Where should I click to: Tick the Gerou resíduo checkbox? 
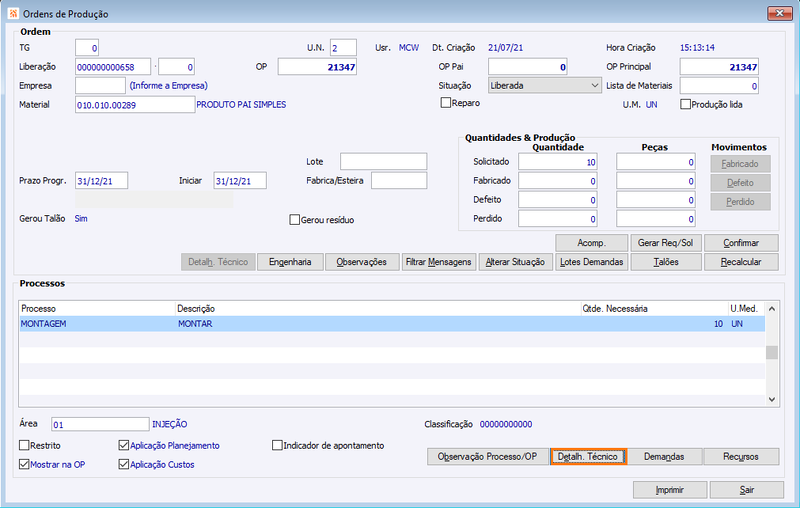[294, 220]
